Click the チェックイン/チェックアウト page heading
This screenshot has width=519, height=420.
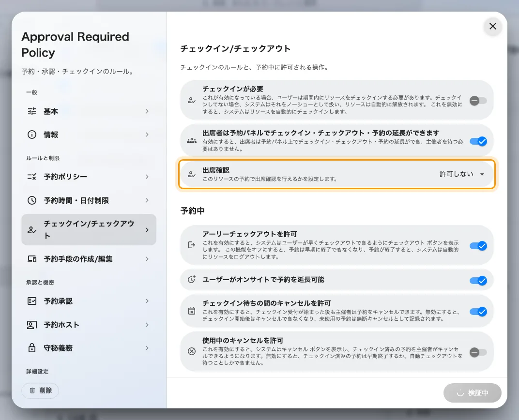[235, 48]
